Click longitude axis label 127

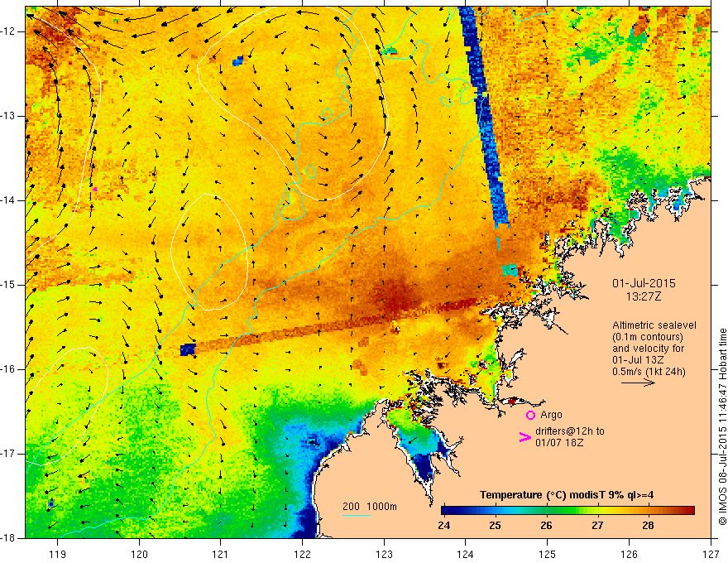click(x=711, y=554)
